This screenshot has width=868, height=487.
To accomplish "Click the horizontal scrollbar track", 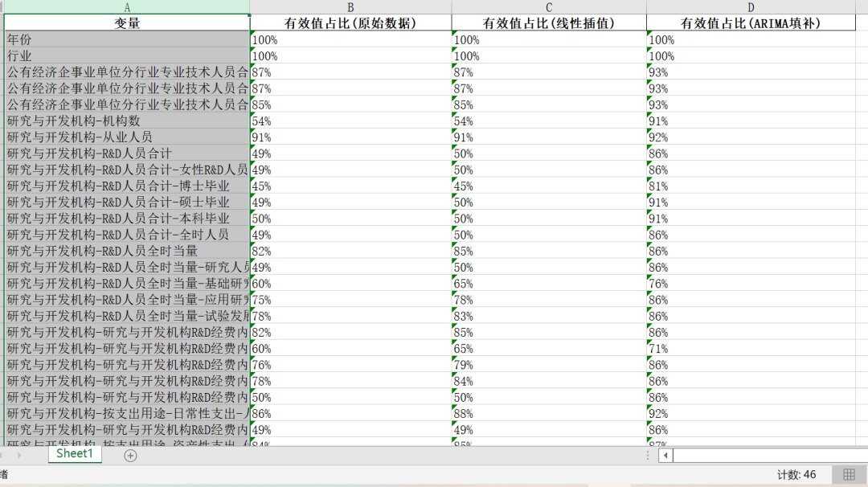I will pos(771,456).
